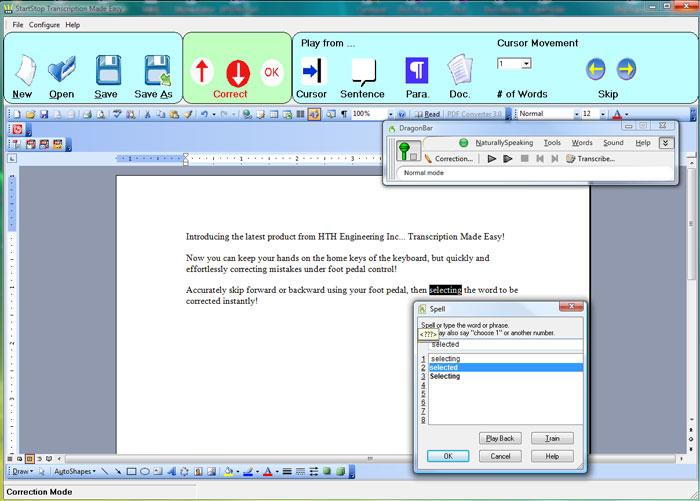Screen dimensions: 700x501
Task: Toggle show/hide paragraph marks icon
Action: 344,114
